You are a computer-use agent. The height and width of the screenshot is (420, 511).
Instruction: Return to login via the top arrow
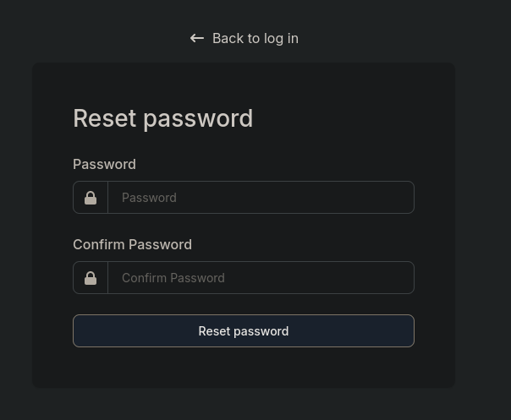(x=197, y=38)
